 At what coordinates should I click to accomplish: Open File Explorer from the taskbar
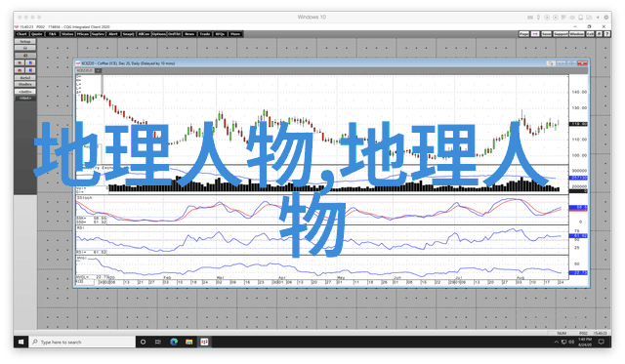pos(188,342)
